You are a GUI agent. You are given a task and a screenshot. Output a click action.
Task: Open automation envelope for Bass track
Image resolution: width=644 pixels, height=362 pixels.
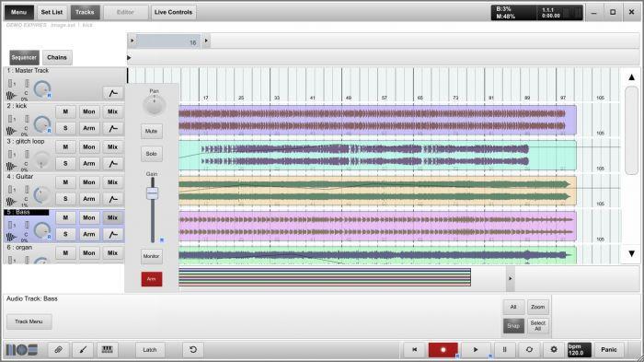tap(113, 235)
